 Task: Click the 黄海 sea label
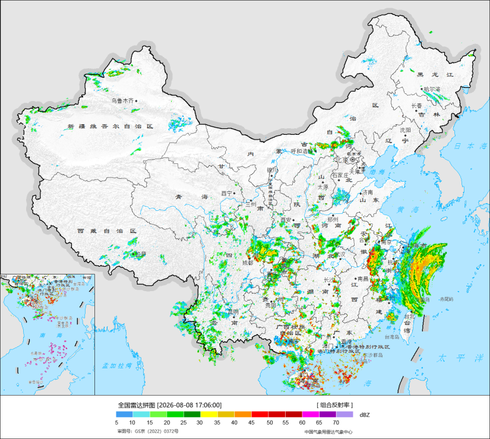pyautogui.click(x=408, y=210)
